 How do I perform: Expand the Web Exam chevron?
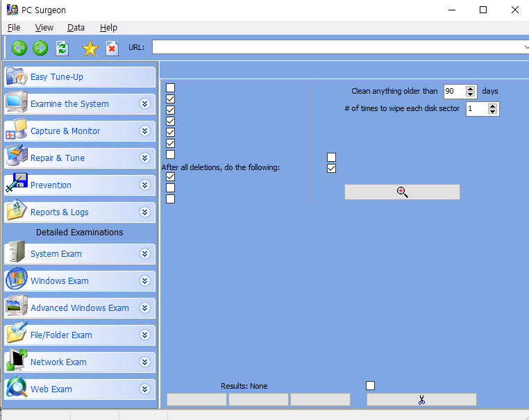coord(144,389)
